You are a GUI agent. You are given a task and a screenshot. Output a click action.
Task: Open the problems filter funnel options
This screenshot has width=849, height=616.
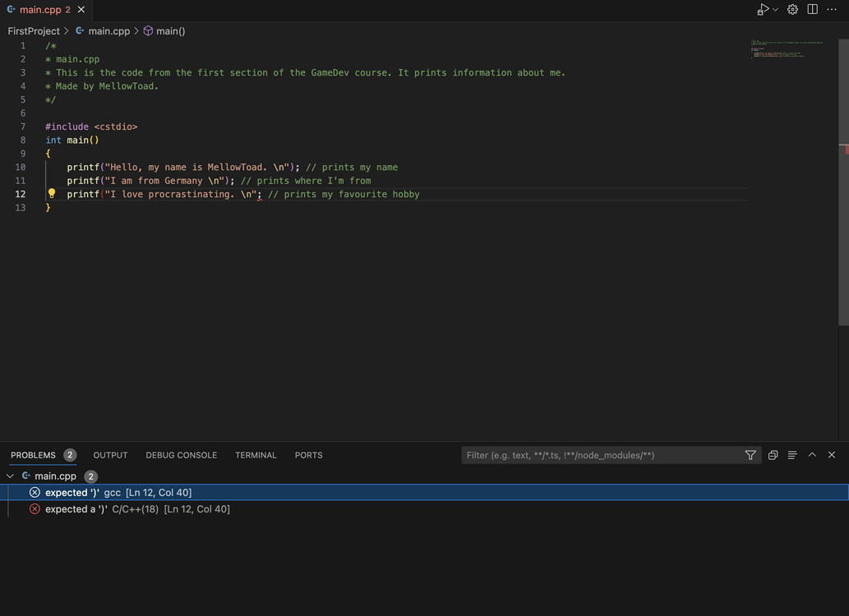click(750, 455)
